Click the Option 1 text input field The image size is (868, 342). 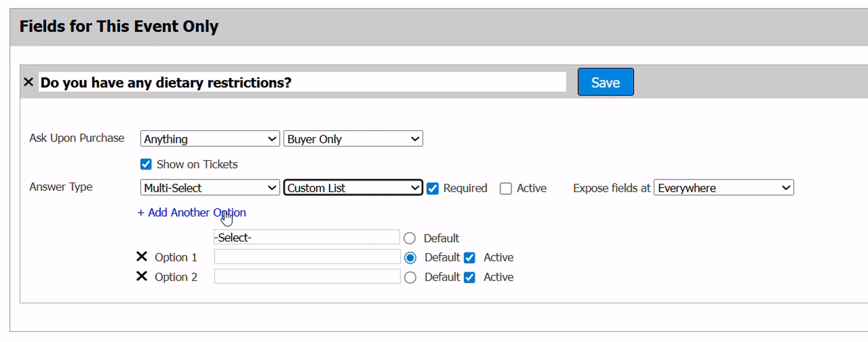pos(307,257)
